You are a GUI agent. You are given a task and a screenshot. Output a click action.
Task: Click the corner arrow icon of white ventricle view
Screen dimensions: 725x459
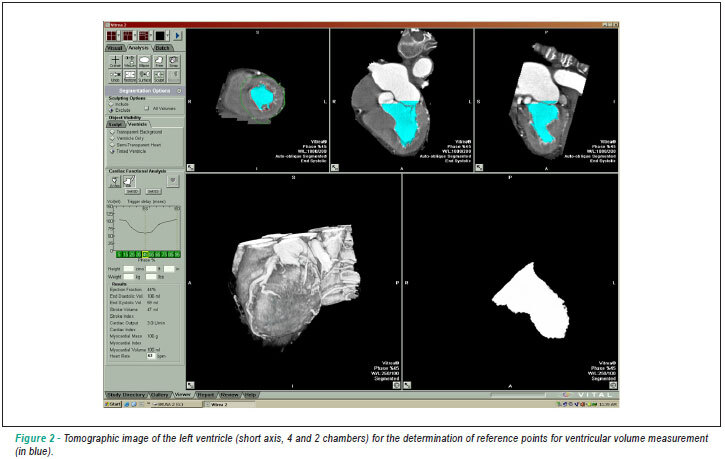pos(407,385)
